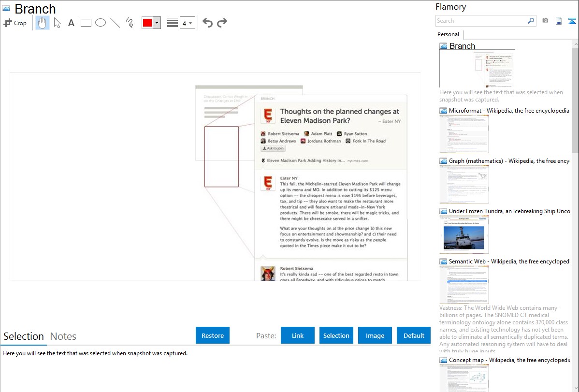The width and height of the screenshot is (579, 392).
Task: Switch to the Personal tab
Action: pyautogui.click(x=449, y=34)
